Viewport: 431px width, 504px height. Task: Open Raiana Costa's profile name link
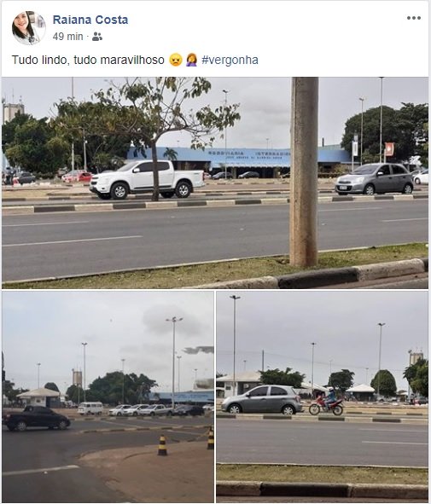[90, 20]
